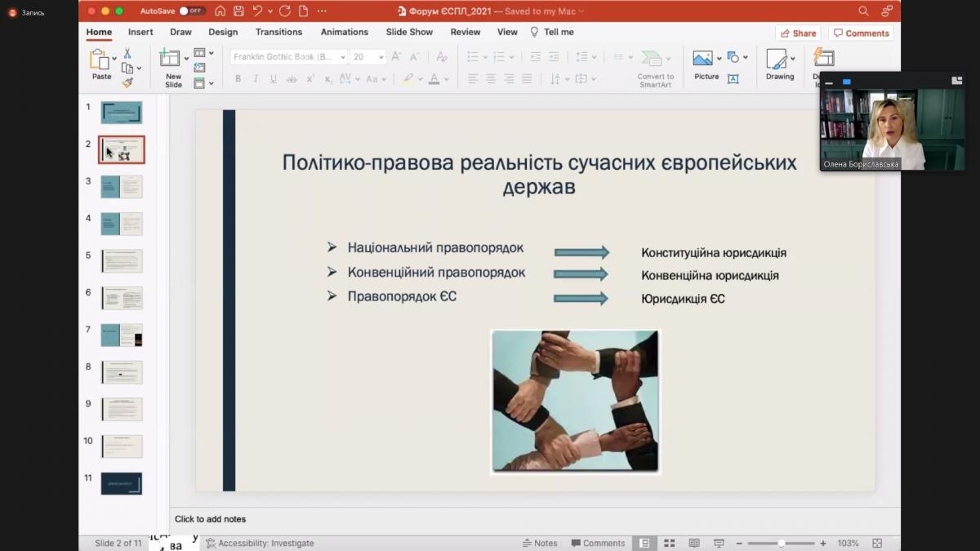
Task: Toggle Normal view button in status bar
Action: click(644, 543)
